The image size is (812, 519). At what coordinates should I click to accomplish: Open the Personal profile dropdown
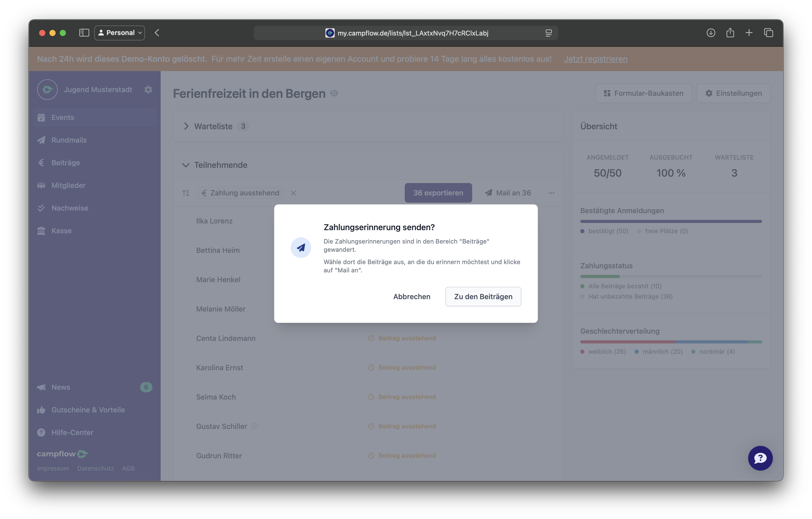click(x=120, y=33)
